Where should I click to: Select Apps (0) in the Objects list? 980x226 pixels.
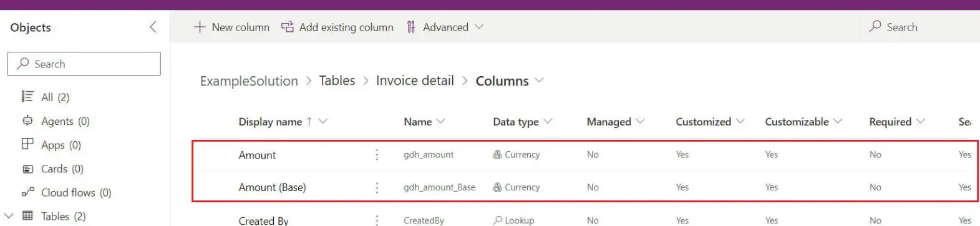pyautogui.click(x=61, y=145)
